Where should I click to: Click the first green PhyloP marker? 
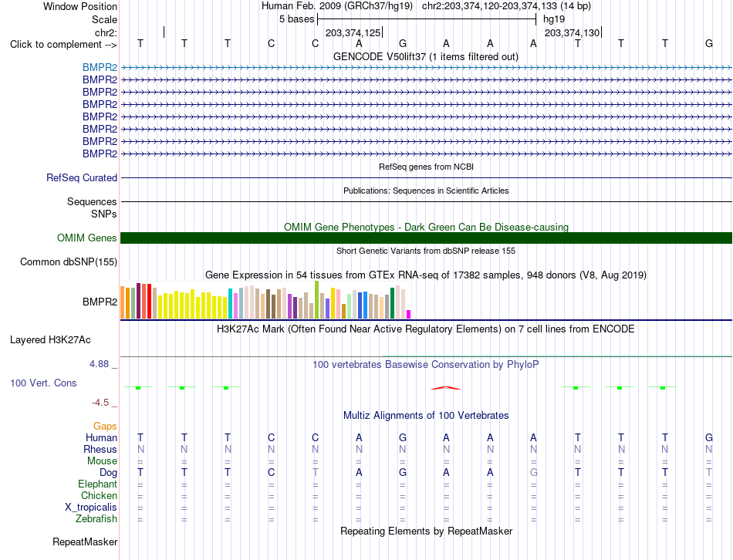click(138, 387)
